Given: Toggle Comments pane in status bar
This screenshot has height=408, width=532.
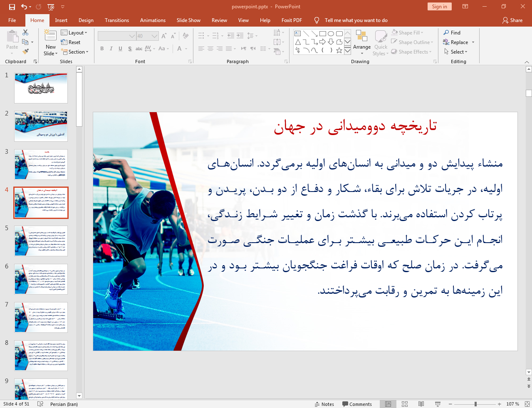Looking at the screenshot, I should (357, 404).
